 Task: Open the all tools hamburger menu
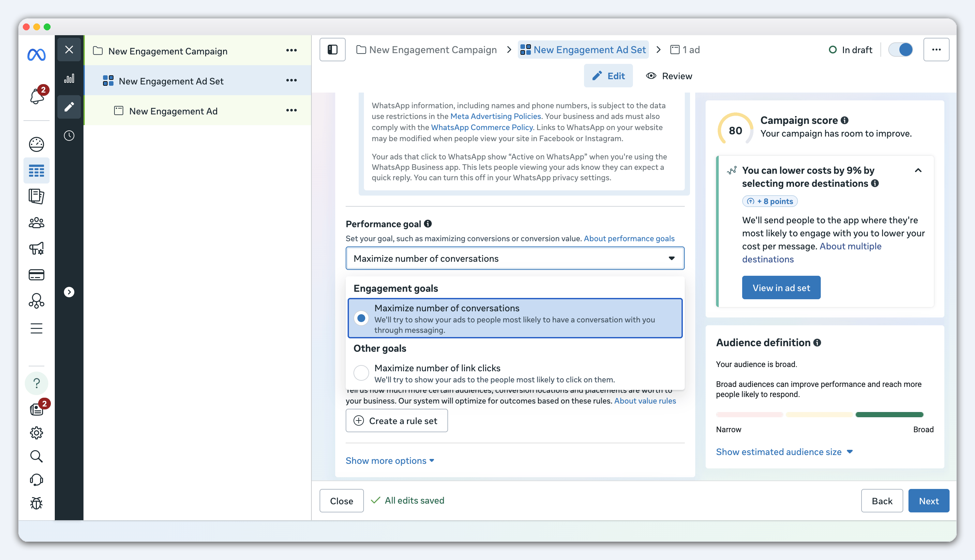[x=37, y=329]
